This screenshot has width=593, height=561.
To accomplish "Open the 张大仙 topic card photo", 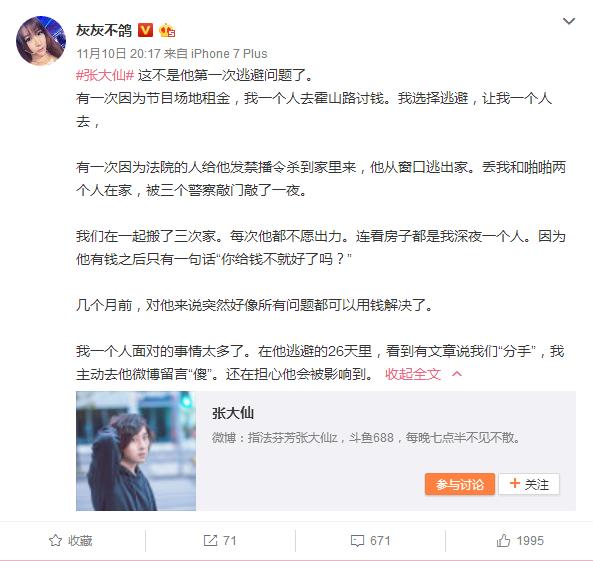I will point(136,451).
